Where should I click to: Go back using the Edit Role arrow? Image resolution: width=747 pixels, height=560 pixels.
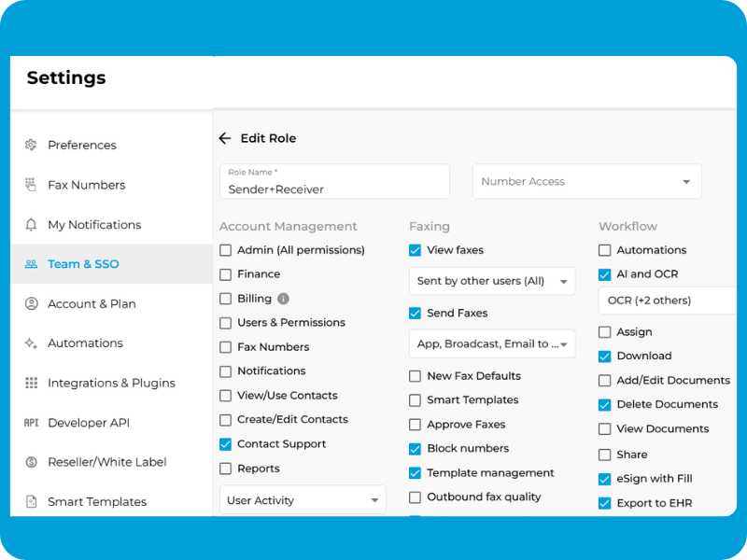(225, 137)
